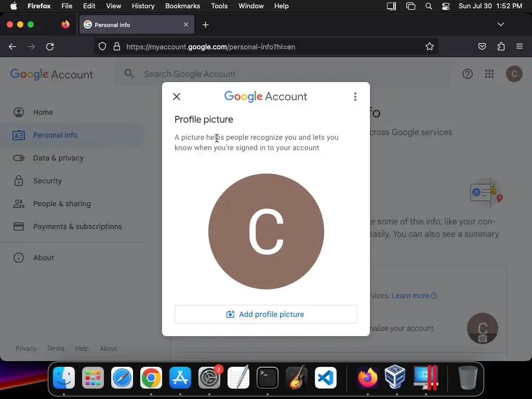This screenshot has height=399, width=532.
Task: Click the search magnifier icon in Google Account
Action: (129, 74)
